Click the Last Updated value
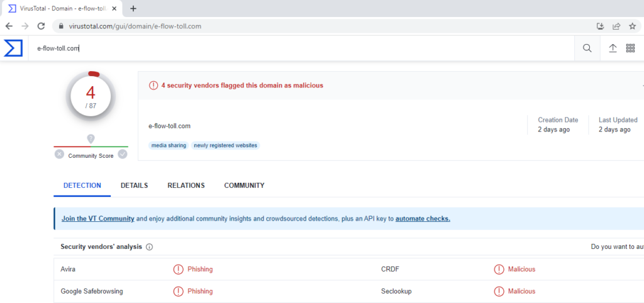This screenshot has width=644, height=303. click(614, 129)
